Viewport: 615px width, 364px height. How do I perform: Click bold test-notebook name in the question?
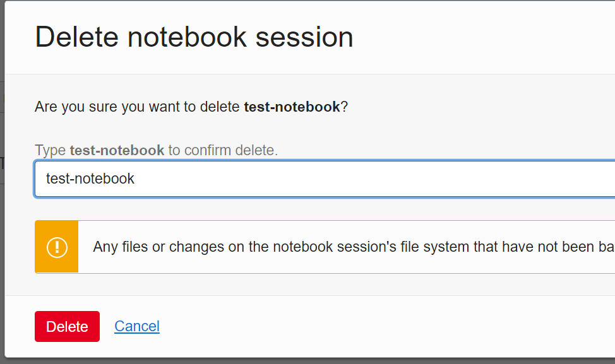point(292,107)
